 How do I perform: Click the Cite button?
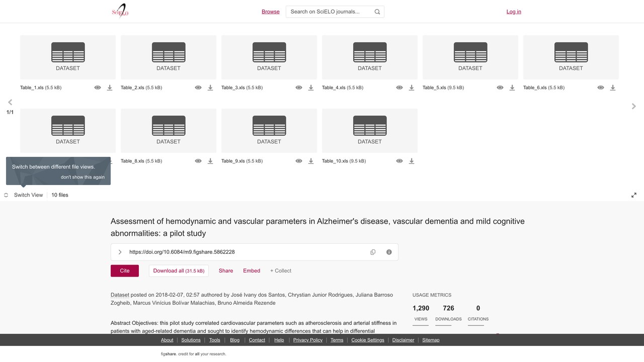click(125, 270)
